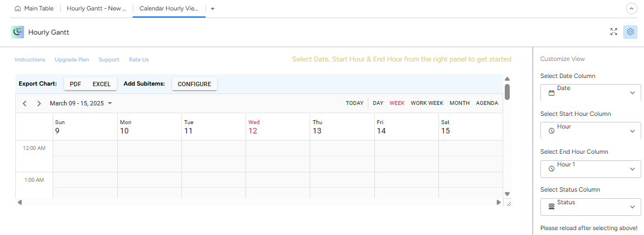Click the vertical scrollbar thumb of calendar
The height and width of the screenshot is (235, 644).
point(507,92)
